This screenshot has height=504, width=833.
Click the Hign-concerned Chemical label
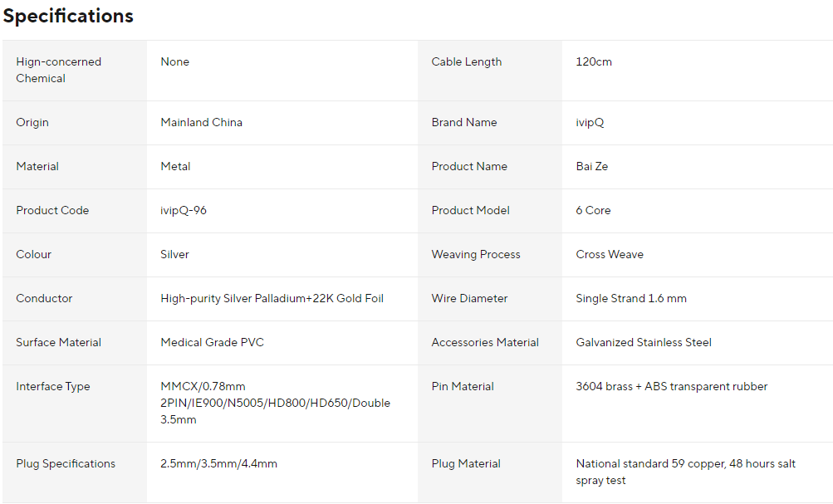[58, 70]
